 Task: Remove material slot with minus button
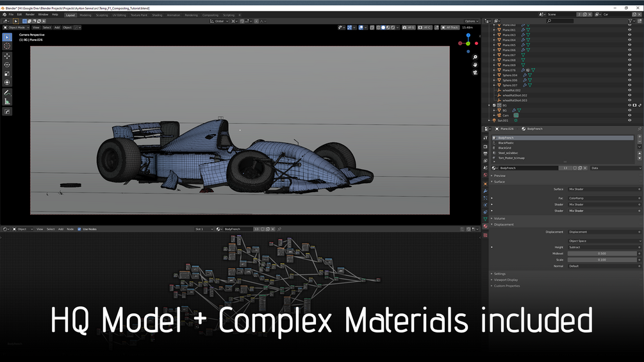[x=640, y=142]
